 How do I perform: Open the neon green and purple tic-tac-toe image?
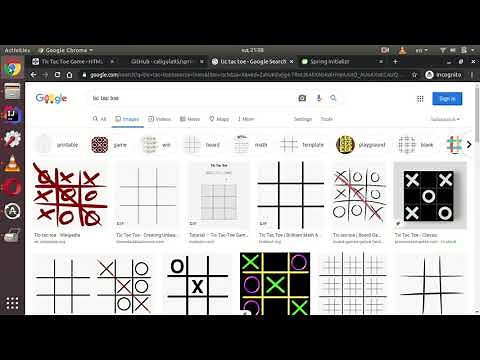point(275,283)
